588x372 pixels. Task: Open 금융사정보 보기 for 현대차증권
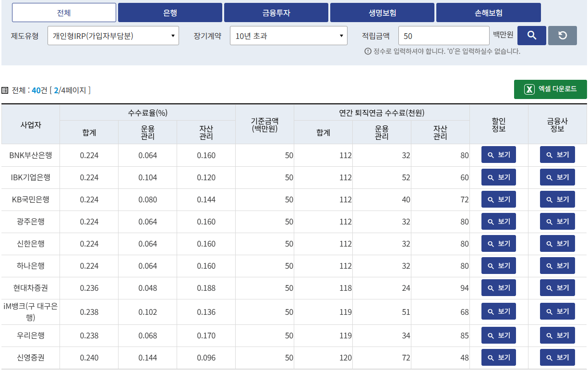557,287
